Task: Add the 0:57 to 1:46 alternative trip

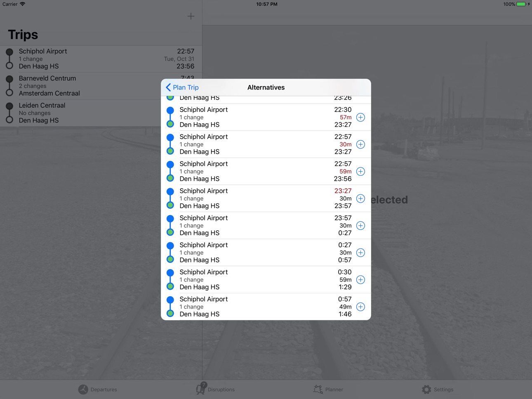Action: [360, 307]
